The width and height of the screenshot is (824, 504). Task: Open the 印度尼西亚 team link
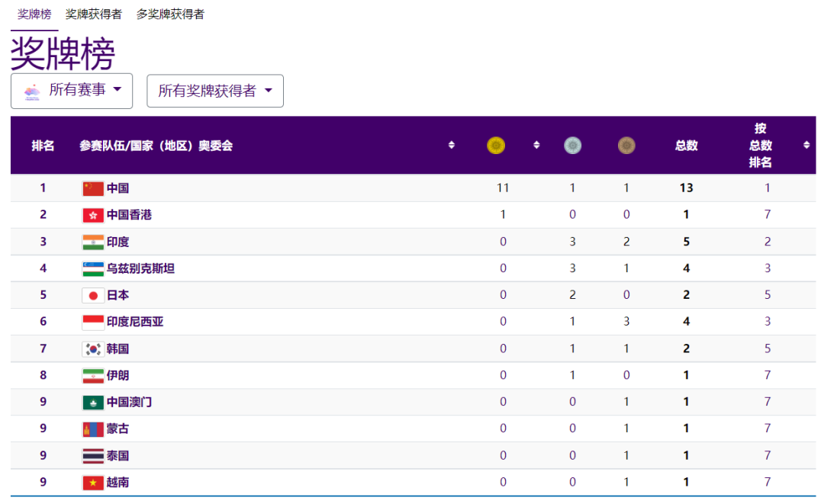coord(134,322)
